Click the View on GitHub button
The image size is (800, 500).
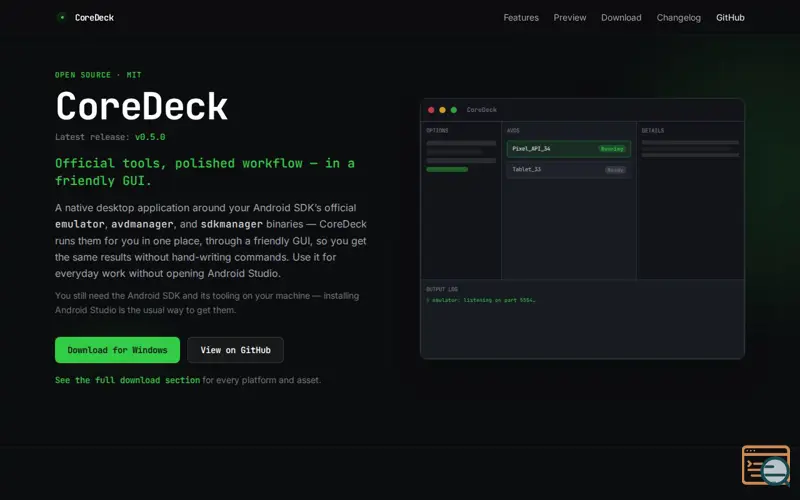point(235,350)
